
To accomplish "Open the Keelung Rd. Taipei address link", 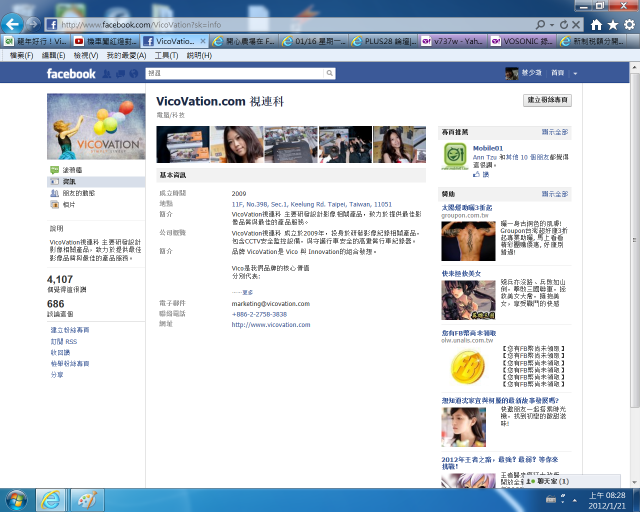I will pos(311,204).
